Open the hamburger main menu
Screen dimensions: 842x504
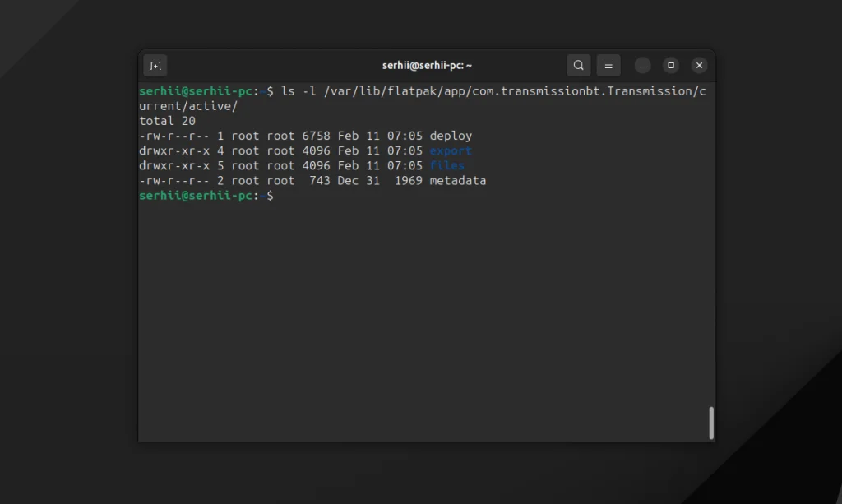coord(608,66)
